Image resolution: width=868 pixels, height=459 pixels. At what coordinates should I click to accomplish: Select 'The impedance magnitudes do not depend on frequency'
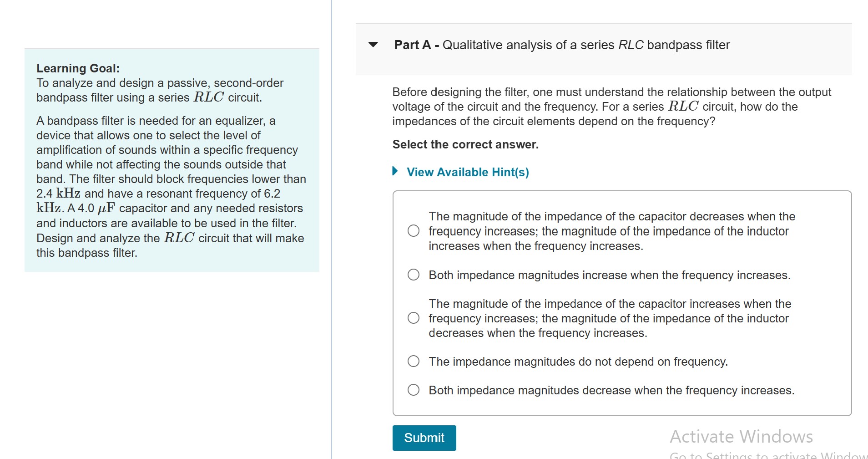413,361
